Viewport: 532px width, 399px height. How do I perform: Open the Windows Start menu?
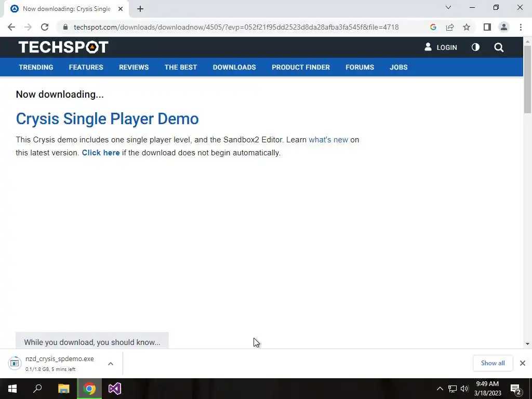point(12,389)
